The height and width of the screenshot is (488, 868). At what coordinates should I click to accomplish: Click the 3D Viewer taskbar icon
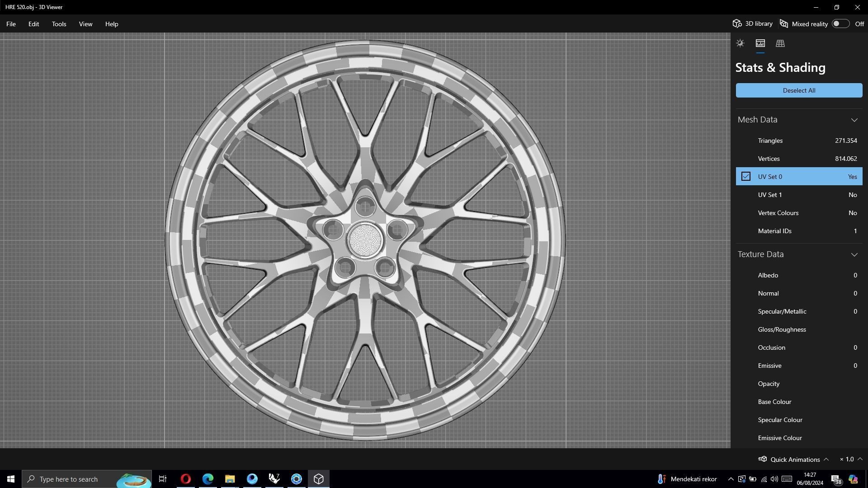click(x=319, y=479)
